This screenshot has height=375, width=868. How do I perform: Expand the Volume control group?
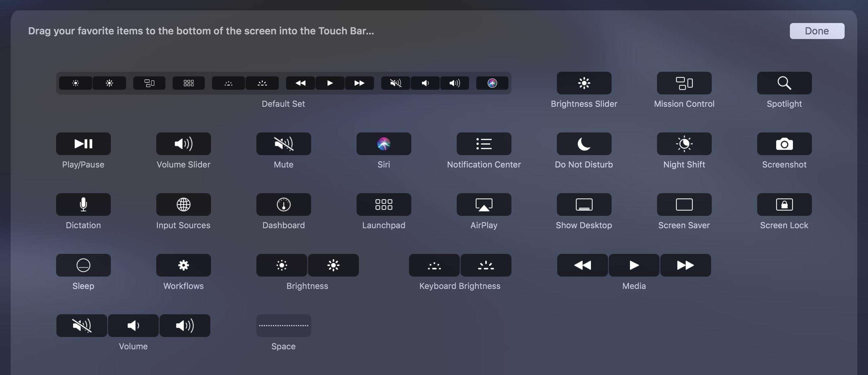click(x=133, y=325)
